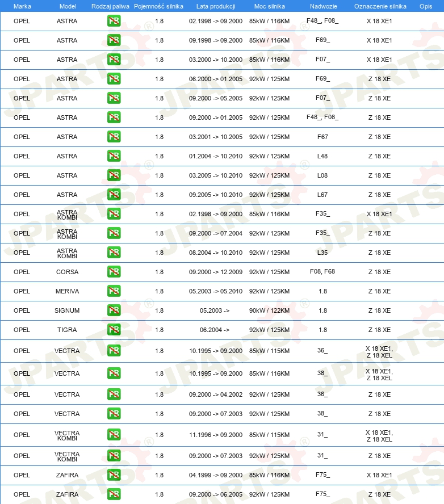Image resolution: width=444 pixels, height=504 pixels.
Task: Click petrol icon in Astra L48 row
Action: pyautogui.click(x=114, y=156)
